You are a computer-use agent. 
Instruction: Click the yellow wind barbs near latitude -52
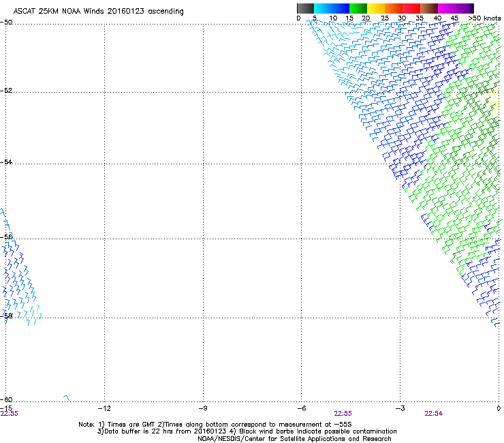tap(495, 102)
